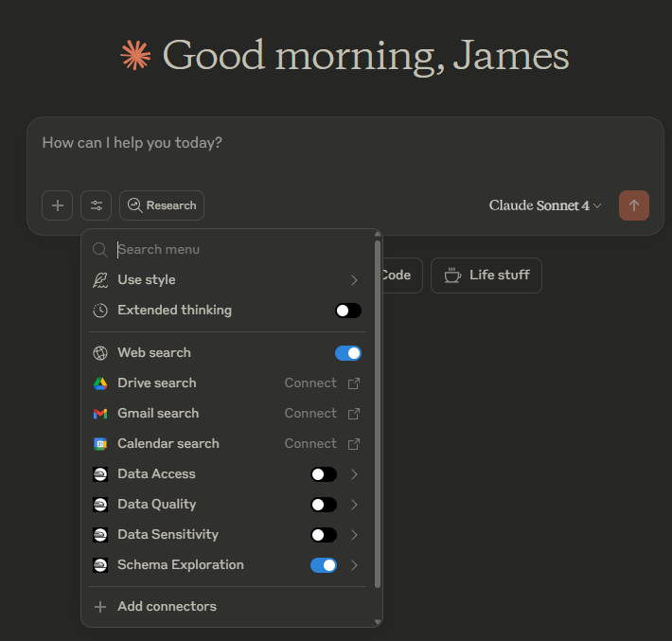Image resolution: width=672 pixels, height=641 pixels.
Task: Click Add connectors
Action: pos(226,607)
